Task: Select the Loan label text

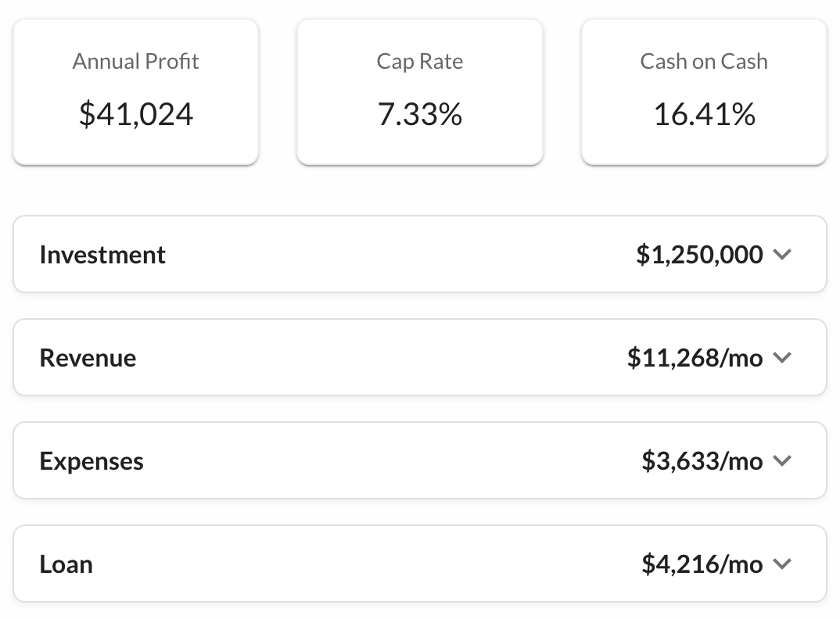Action: pos(66,564)
